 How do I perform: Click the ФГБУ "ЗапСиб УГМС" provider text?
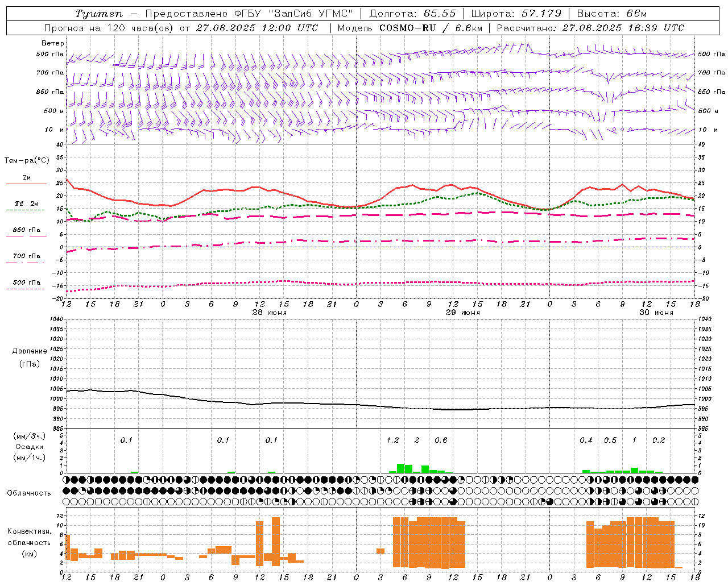click(x=294, y=14)
